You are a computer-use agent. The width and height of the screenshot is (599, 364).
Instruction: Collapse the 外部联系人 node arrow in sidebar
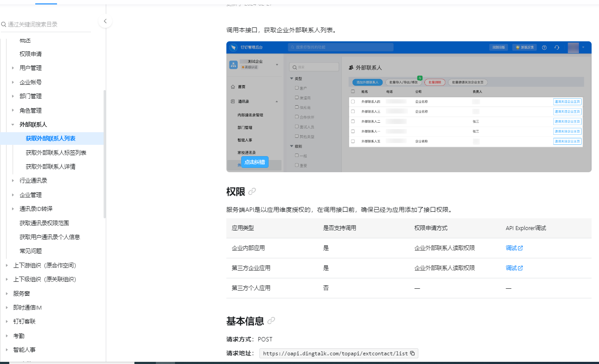[x=13, y=124]
